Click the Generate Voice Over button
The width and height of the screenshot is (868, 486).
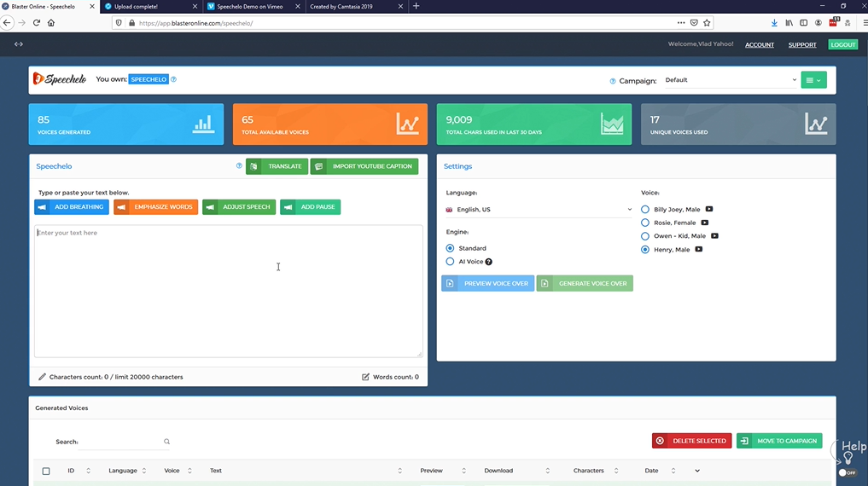pyautogui.click(x=585, y=283)
